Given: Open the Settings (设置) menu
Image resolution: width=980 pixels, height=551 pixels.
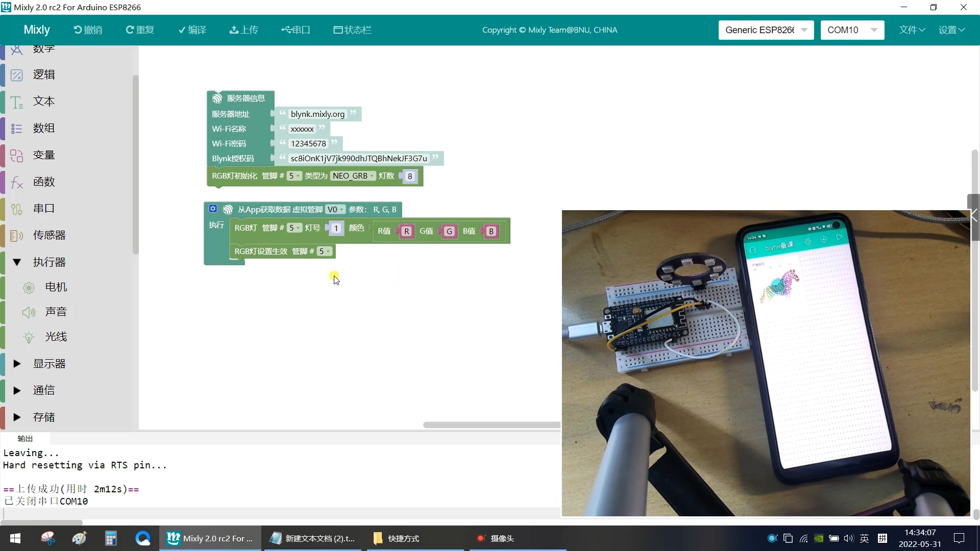Looking at the screenshot, I should pos(951,30).
